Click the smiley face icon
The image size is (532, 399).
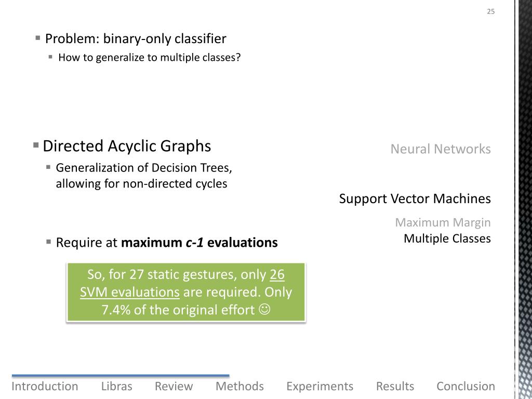[x=264, y=309]
